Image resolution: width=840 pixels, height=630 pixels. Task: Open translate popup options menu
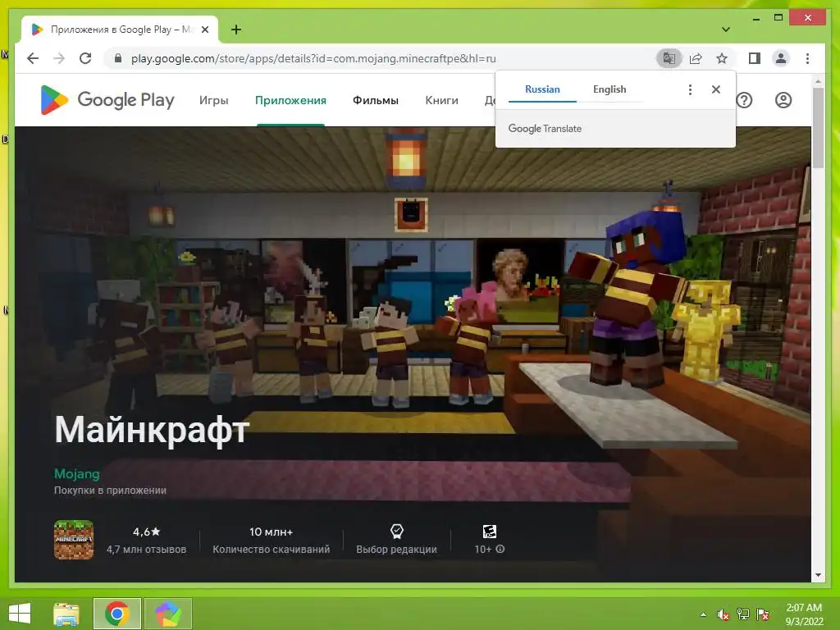pos(690,89)
